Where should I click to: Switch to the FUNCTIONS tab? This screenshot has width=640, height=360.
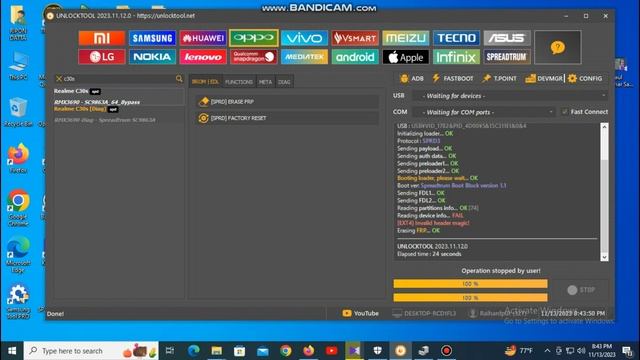(x=239, y=82)
